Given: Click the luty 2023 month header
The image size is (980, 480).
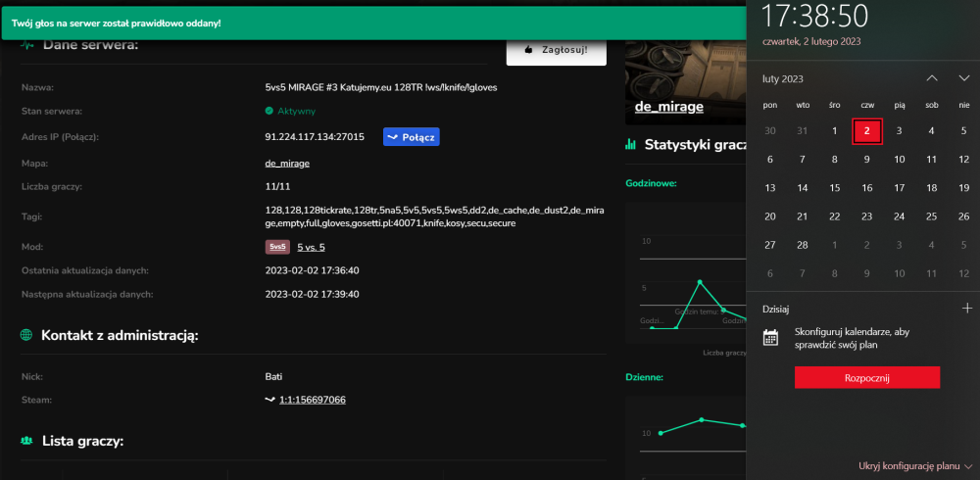Looking at the screenshot, I should (782, 78).
